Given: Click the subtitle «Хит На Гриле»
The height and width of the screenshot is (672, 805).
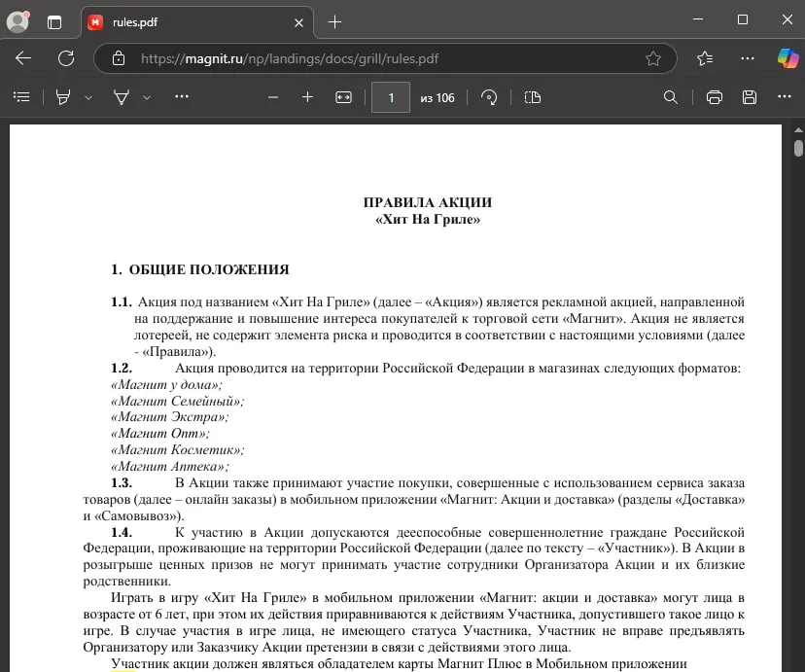Looking at the screenshot, I should point(428,219).
